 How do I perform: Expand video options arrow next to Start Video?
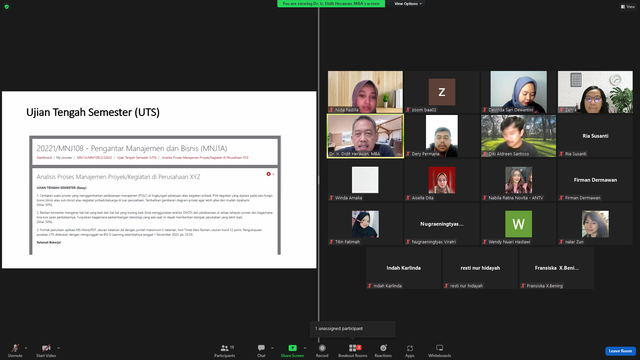click(58, 348)
